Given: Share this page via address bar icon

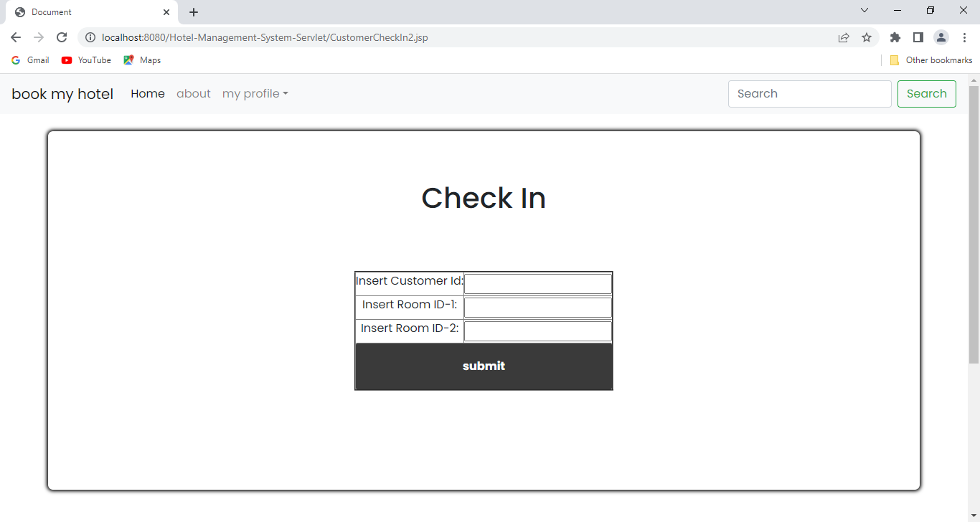Looking at the screenshot, I should point(844,37).
